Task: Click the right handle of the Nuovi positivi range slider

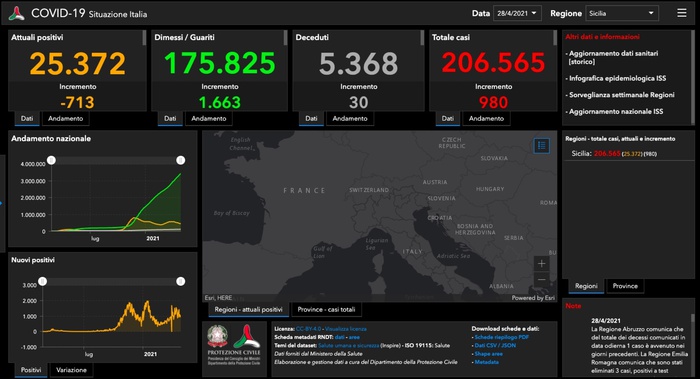Action: coord(180,281)
